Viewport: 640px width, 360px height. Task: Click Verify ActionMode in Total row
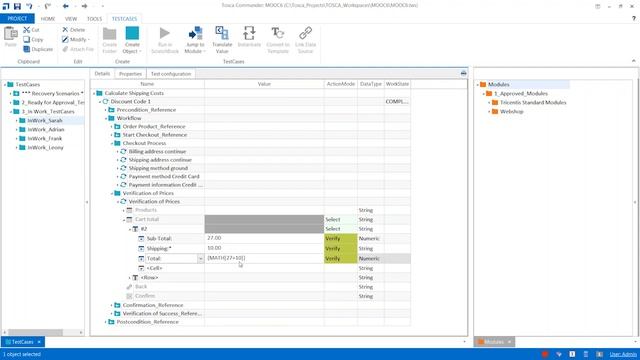pos(340,258)
